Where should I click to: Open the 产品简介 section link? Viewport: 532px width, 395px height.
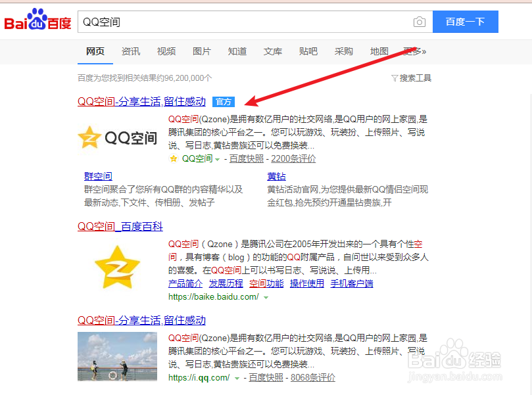point(185,283)
